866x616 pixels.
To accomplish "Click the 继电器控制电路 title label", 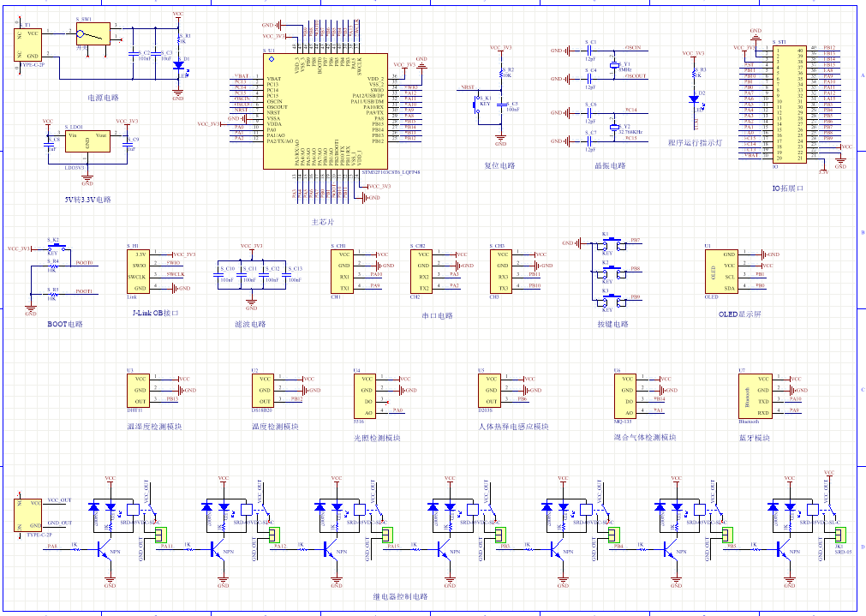I will pos(399,596).
